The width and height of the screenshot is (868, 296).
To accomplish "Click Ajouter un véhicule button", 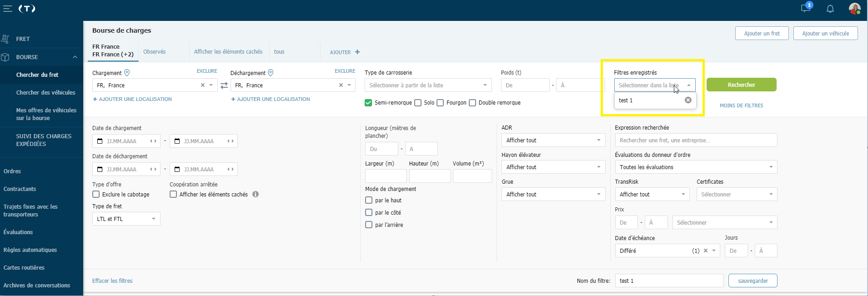I will pos(826,33).
